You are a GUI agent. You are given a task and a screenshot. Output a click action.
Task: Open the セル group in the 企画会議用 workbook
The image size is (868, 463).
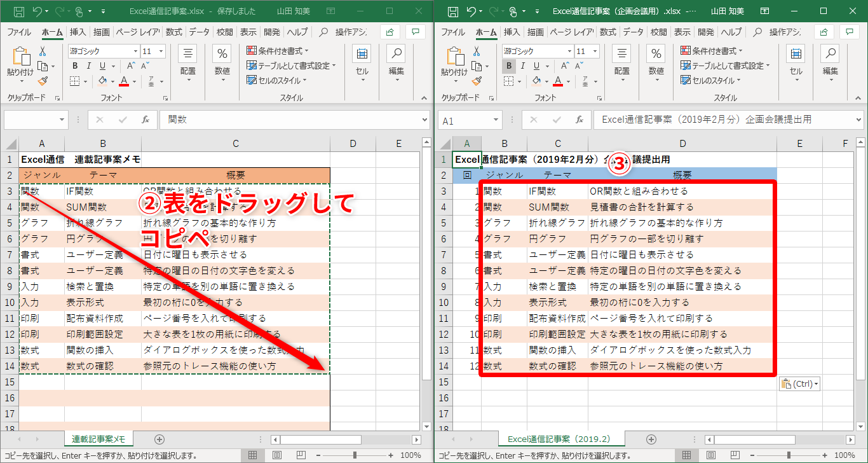796,65
